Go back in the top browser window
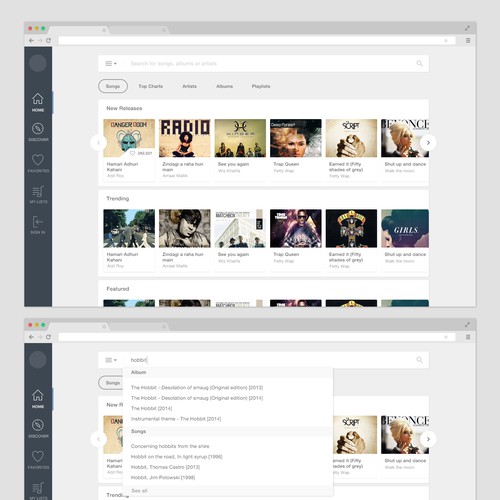This screenshot has height=500, width=500. [x=31, y=40]
